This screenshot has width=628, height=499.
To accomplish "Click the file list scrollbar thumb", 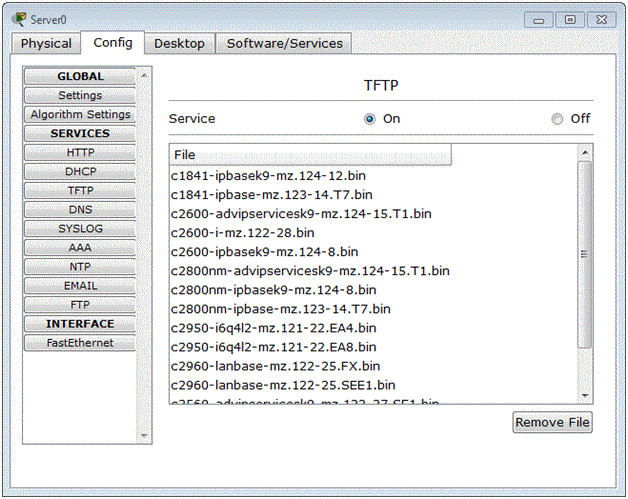I will pyautogui.click(x=585, y=254).
